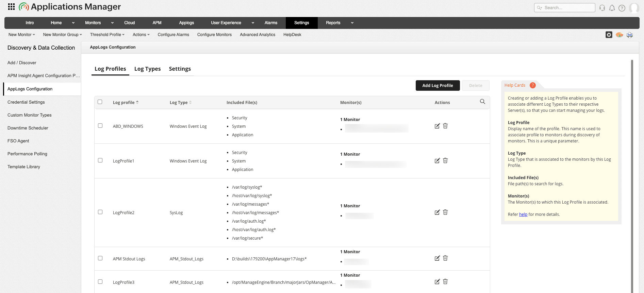Open the Applogs menu item
Screen dimensions: 644x293
(x=186, y=23)
